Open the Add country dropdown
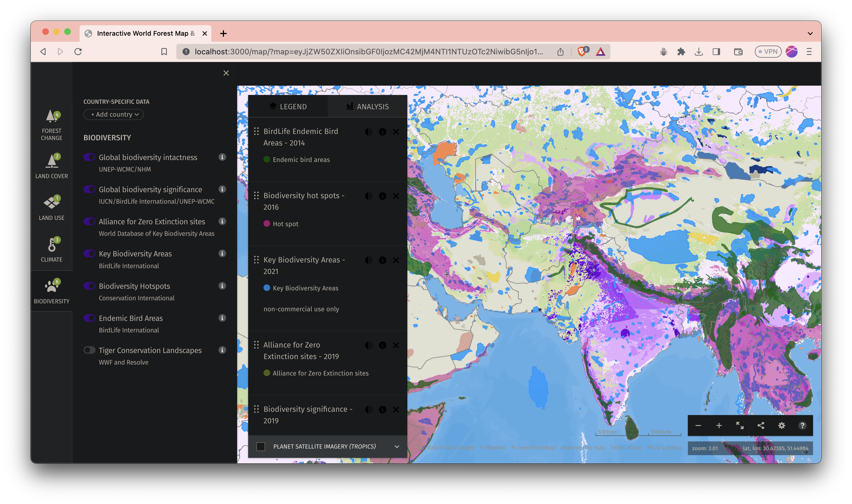 pyautogui.click(x=114, y=114)
